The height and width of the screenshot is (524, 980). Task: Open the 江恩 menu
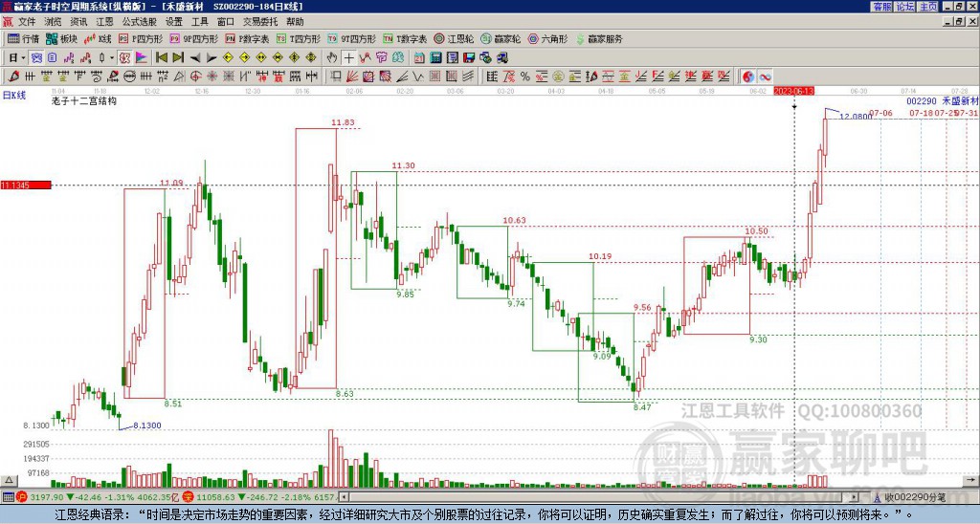point(105,22)
